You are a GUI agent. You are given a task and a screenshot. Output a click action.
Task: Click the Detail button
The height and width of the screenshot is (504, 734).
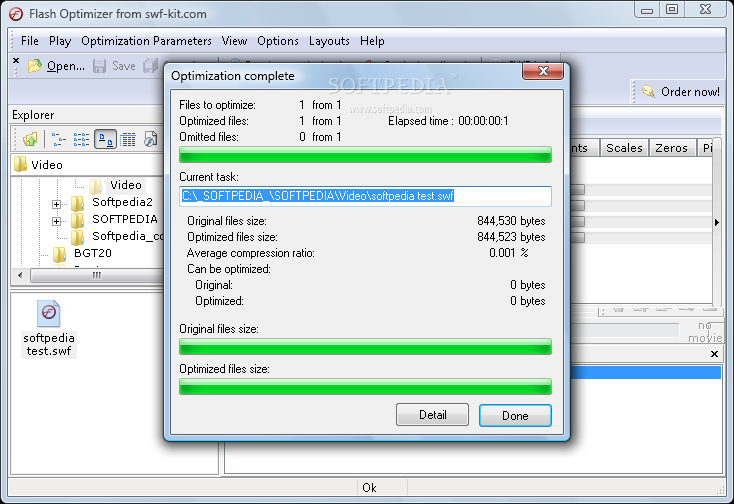[x=432, y=415]
